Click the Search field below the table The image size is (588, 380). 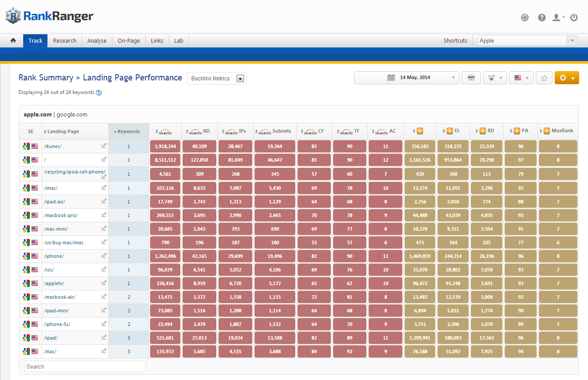click(x=85, y=366)
